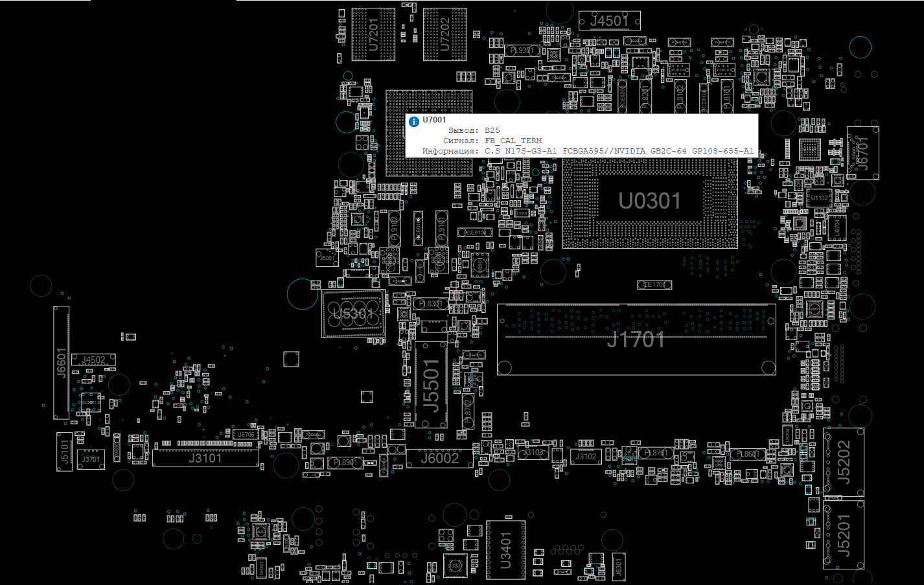Select the U3401 chip
This screenshot has height=585, width=924.
(x=506, y=550)
